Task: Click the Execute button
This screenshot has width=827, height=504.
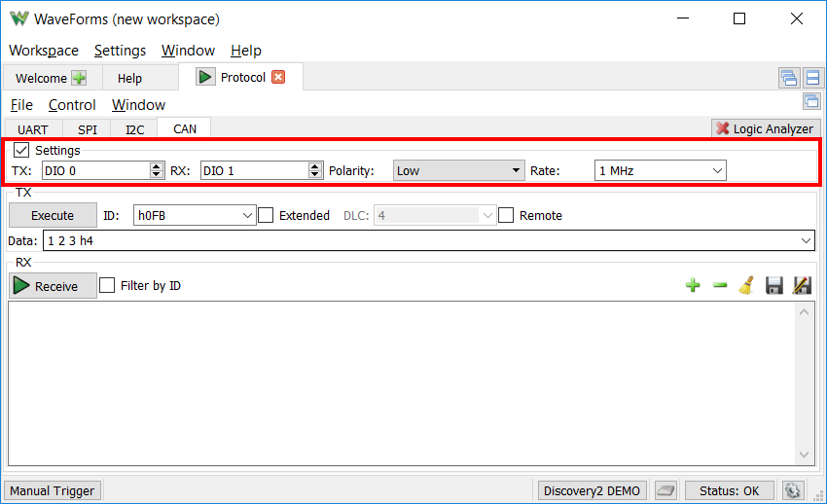Action: tap(53, 215)
